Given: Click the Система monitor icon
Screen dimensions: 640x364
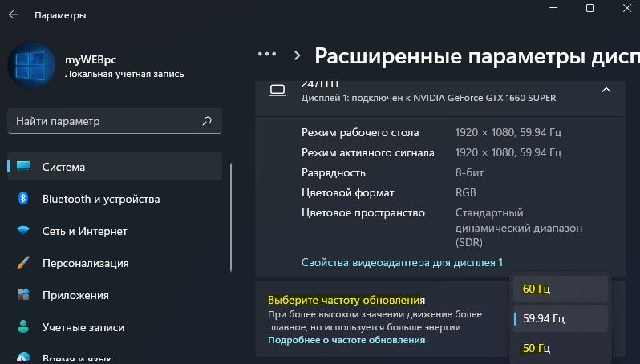Looking at the screenshot, I should point(23,166).
